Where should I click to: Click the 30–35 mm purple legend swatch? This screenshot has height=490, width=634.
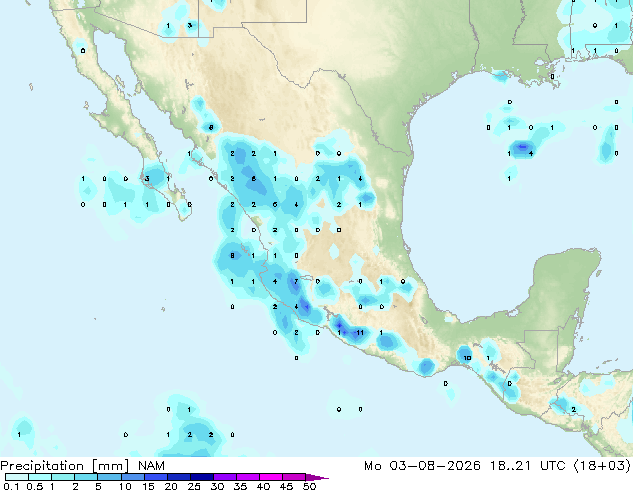tap(224, 477)
